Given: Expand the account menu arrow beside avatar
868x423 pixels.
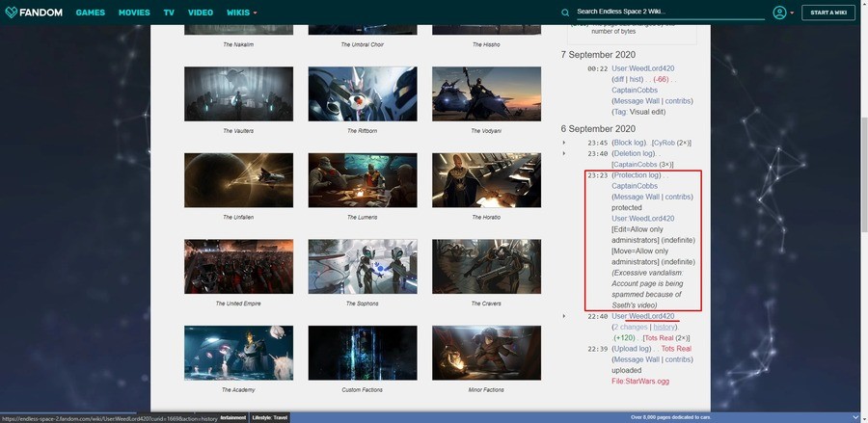Looking at the screenshot, I should [x=792, y=13].
